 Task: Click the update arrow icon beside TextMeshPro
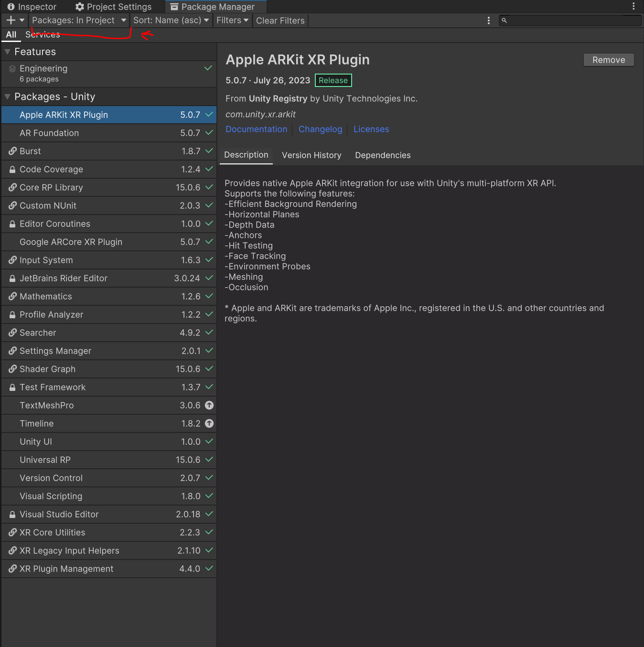tap(209, 405)
